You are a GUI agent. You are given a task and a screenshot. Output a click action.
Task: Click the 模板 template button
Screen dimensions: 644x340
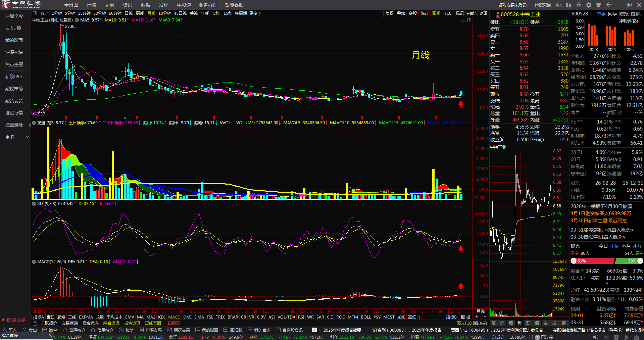pyautogui.click(x=465, y=317)
